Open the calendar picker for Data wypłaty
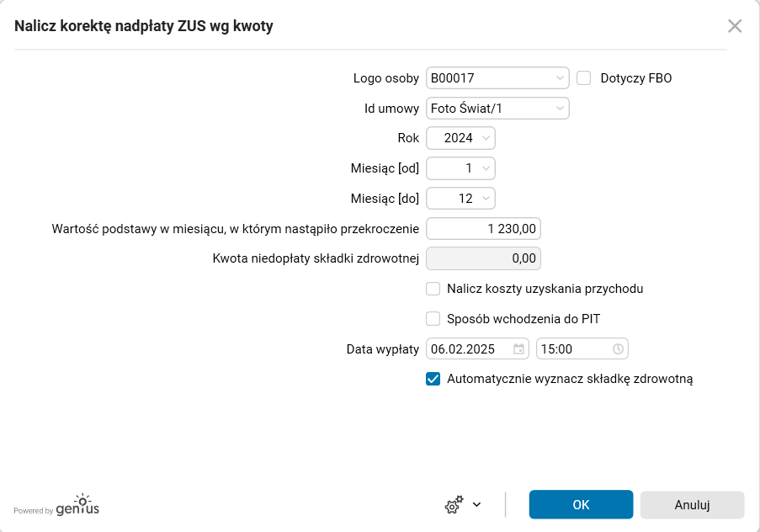The height and width of the screenshot is (532, 760). [520, 348]
